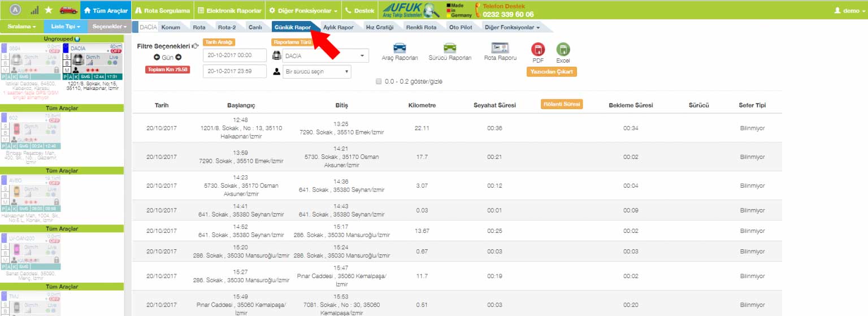Click the round A logo icon

coord(16,10)
